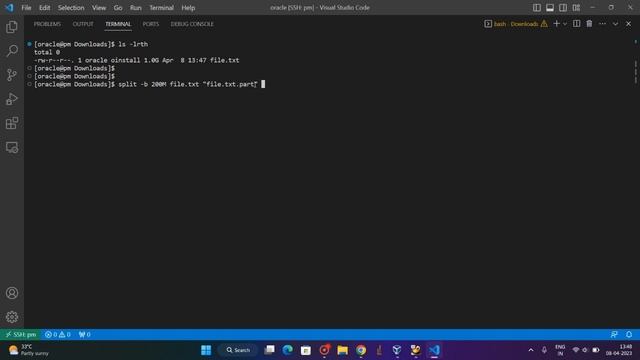Open File Explorer from taskbar
Screen dimensions: 640x360
click(x=342, y=350)
